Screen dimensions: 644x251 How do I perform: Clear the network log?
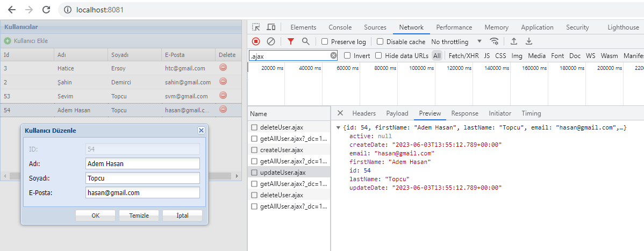pos(270,41)
